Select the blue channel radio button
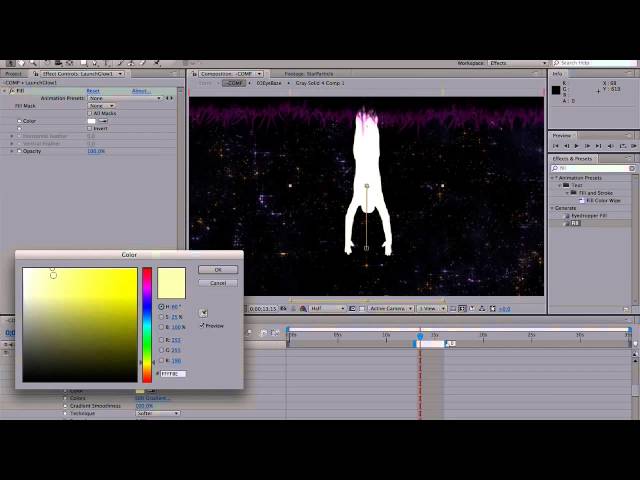 click(161, 360)
